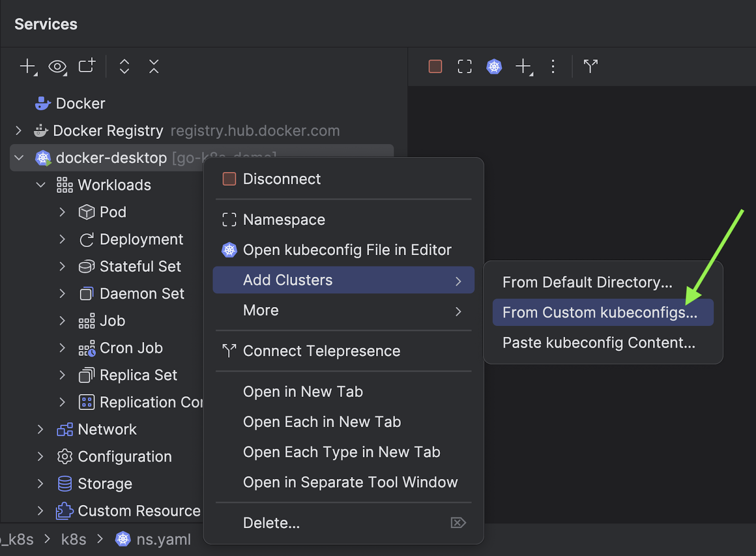Image resolution: width=756 pixels, height=556 pixels.
Task: Click the ns.yaml breadcrumb file
Action: tap(153, 539)
